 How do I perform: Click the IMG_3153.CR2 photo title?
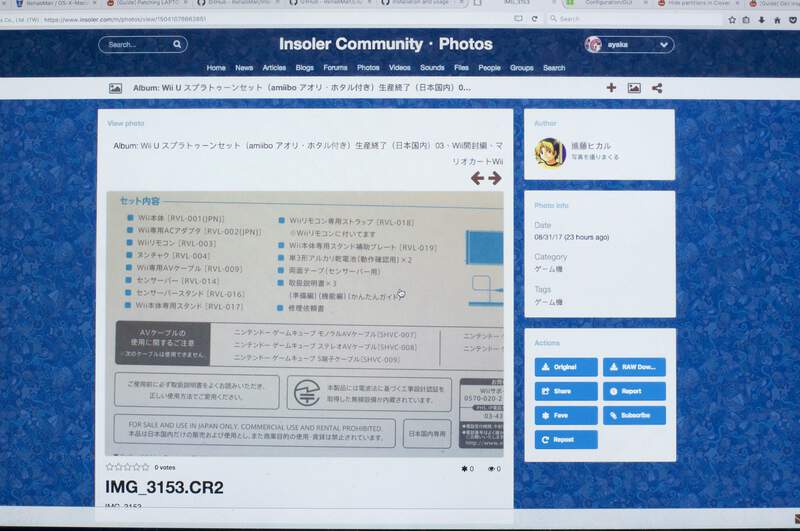click(x=164, y=487)
